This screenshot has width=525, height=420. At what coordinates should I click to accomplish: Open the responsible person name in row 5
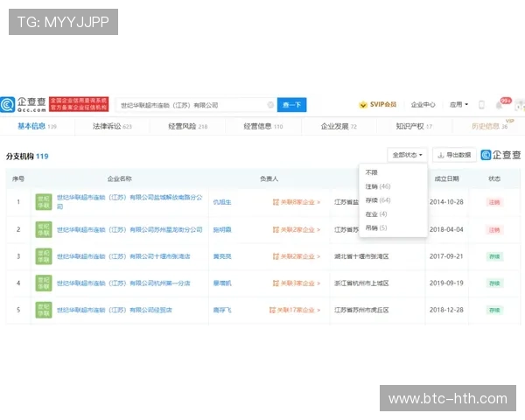(222, 310)
